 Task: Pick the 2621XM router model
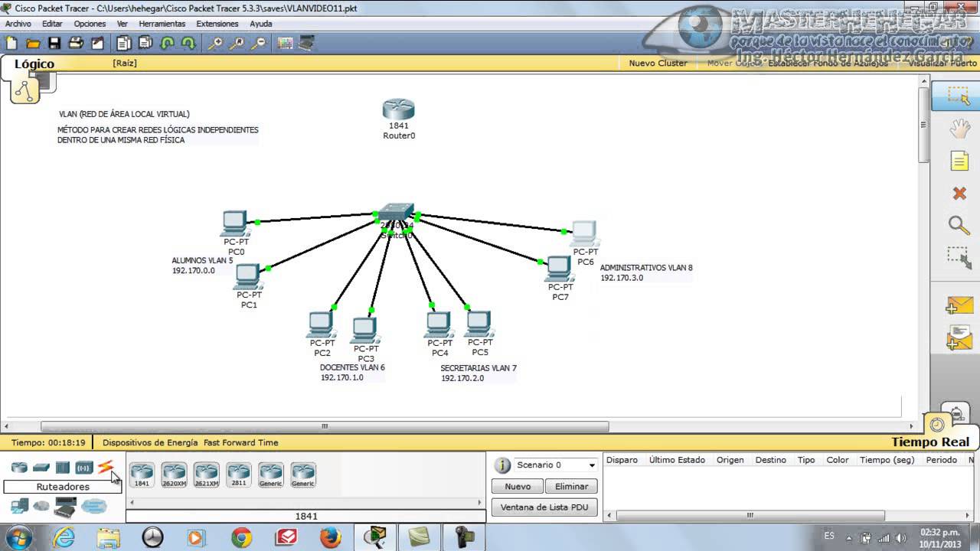pyautogui.click(x=206, y=474)
